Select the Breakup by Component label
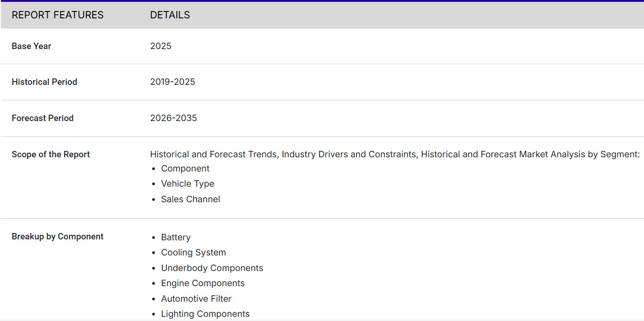This screenshot has height=321, width=644. (x=57, y=237)
